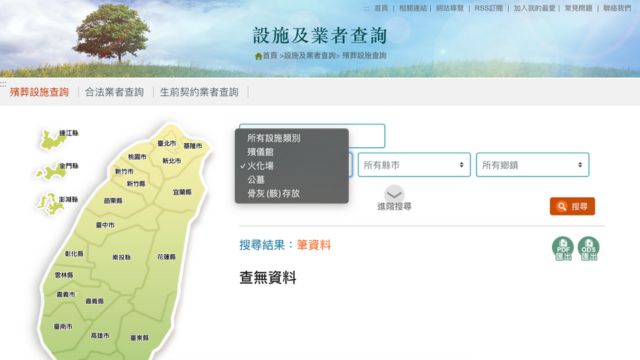Export results with the PDF匯出 icon

pyautogui.click(x=563, y=248)
